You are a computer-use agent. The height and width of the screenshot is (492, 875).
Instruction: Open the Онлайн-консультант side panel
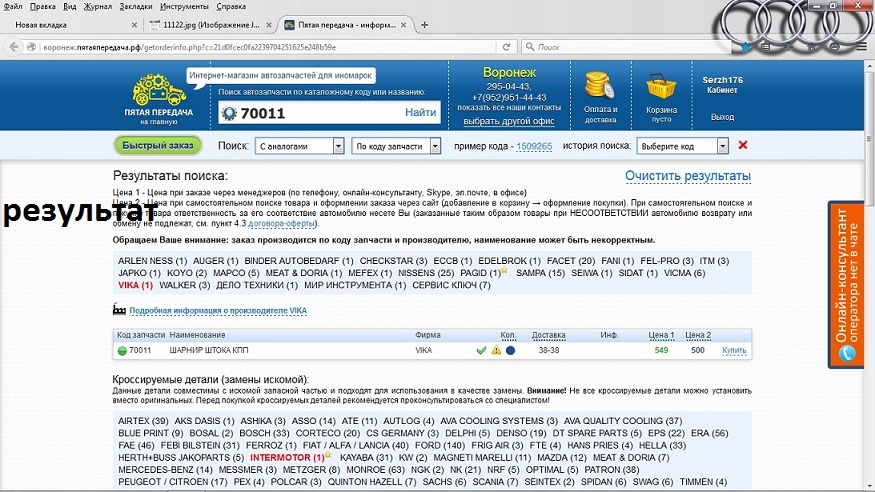849,285
